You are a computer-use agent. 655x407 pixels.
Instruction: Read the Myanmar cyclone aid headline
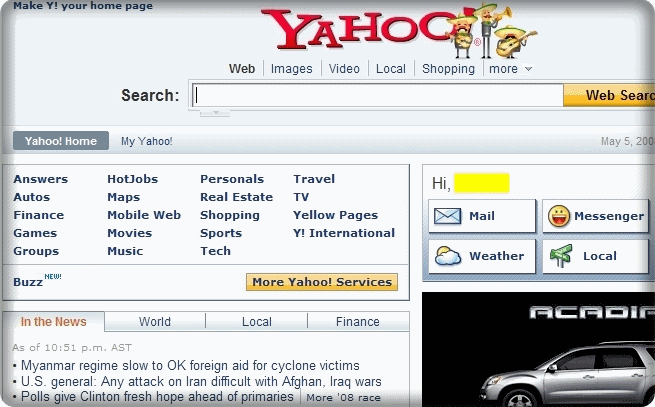[190, 366]
